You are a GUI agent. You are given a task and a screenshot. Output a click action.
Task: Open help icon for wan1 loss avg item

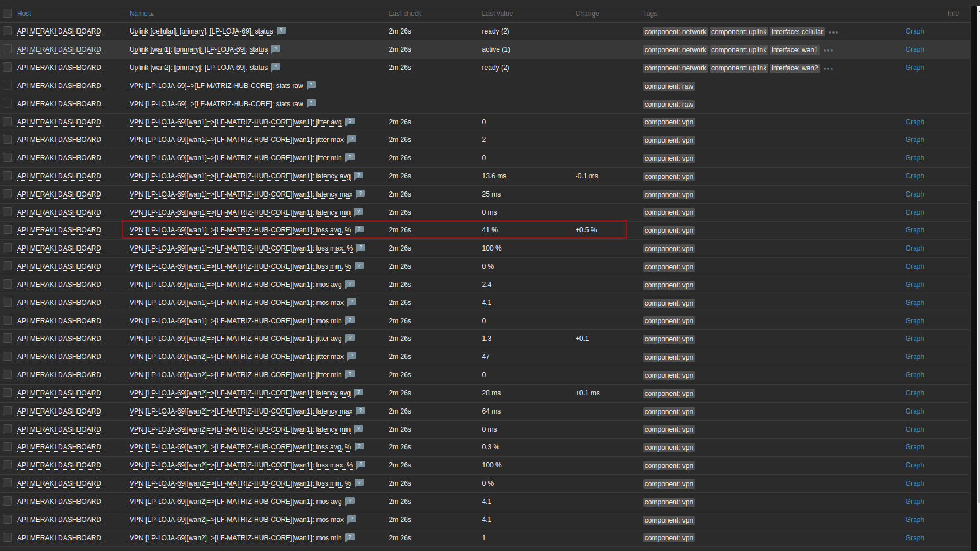359,229
